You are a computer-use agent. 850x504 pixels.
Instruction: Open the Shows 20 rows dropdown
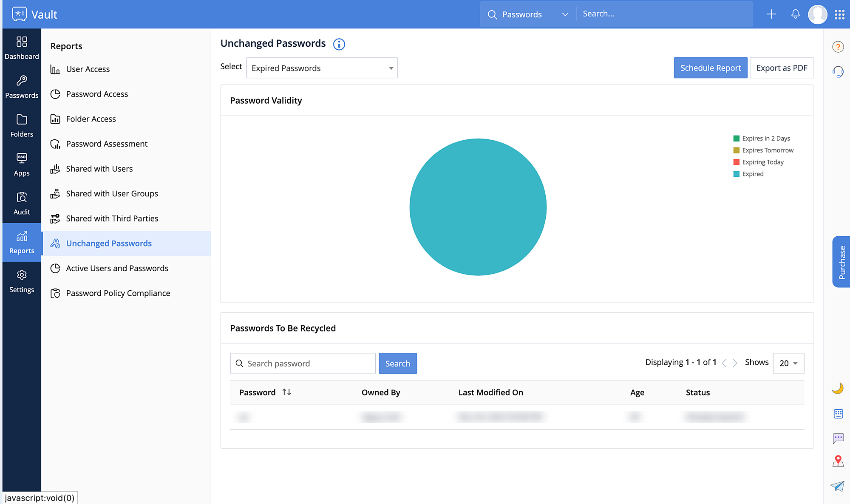point(788,363)
